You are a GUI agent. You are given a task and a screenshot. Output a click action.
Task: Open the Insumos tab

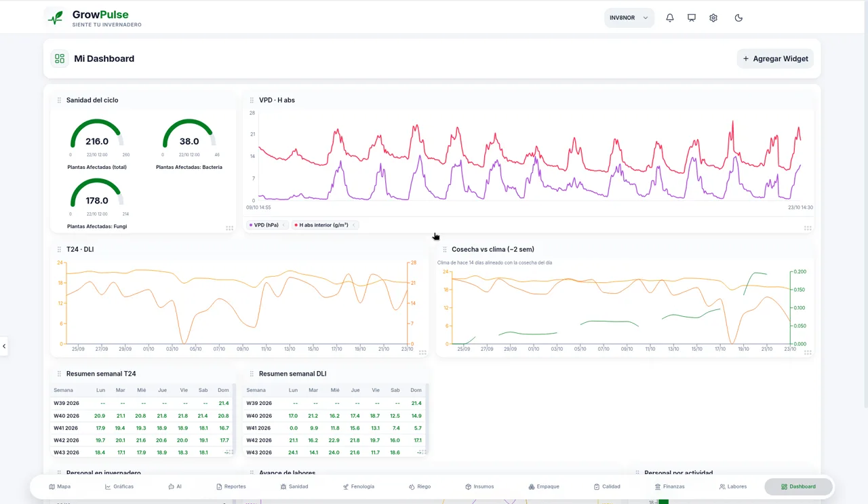click(479, 486)
